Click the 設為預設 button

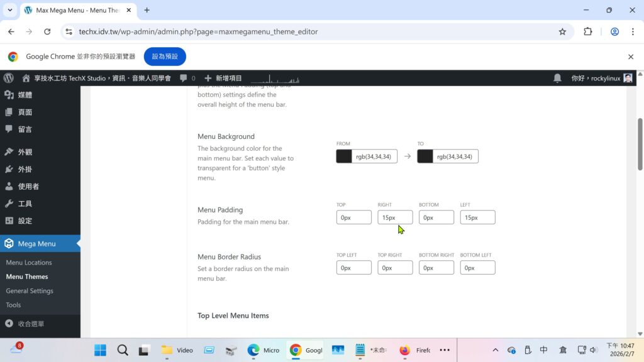165,57
